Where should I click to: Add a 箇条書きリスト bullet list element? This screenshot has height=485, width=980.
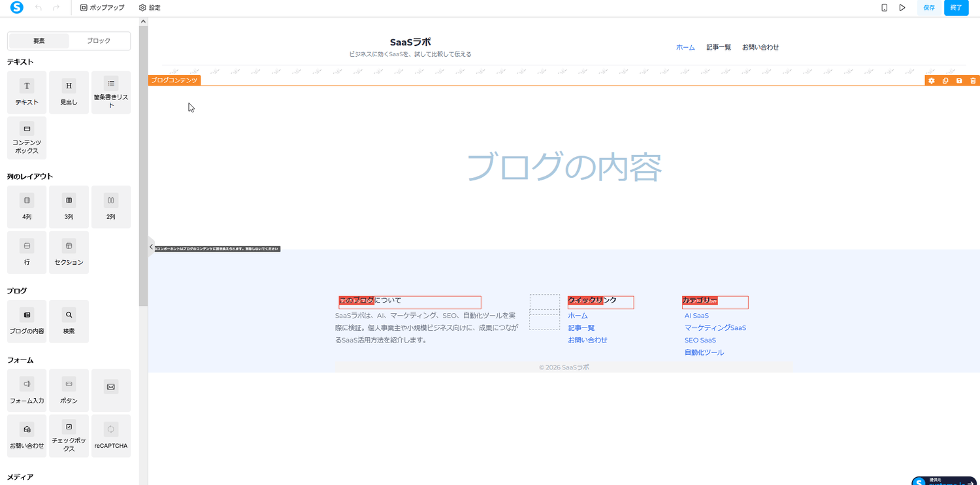pos(111,92)
